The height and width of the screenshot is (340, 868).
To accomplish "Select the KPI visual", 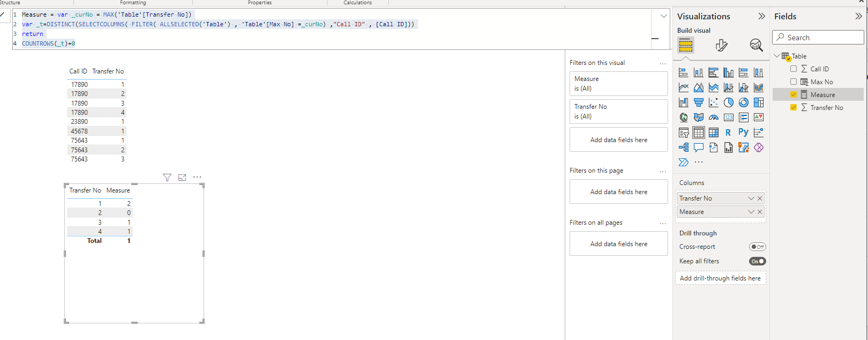I will [x=759, y=117].
